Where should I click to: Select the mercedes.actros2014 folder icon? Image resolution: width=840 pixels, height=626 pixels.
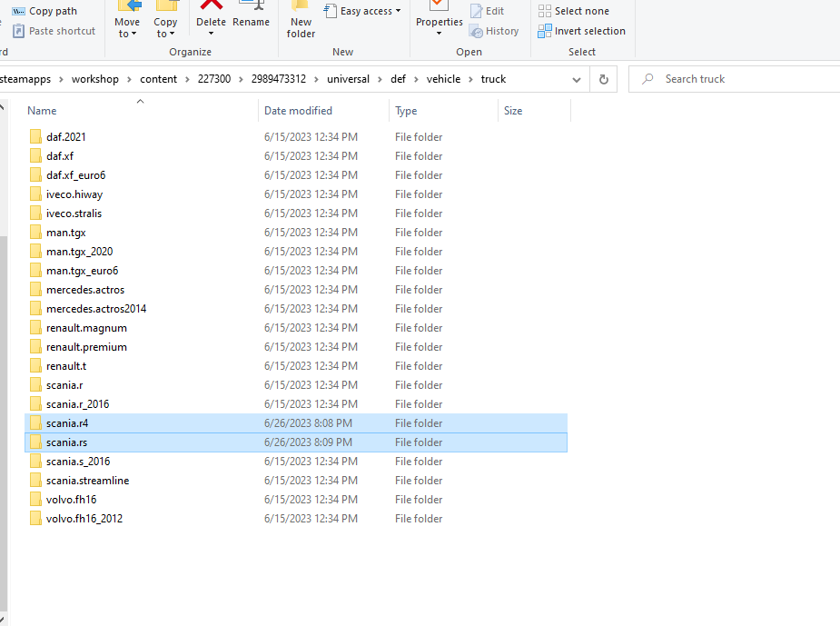(x=35, y=309)
